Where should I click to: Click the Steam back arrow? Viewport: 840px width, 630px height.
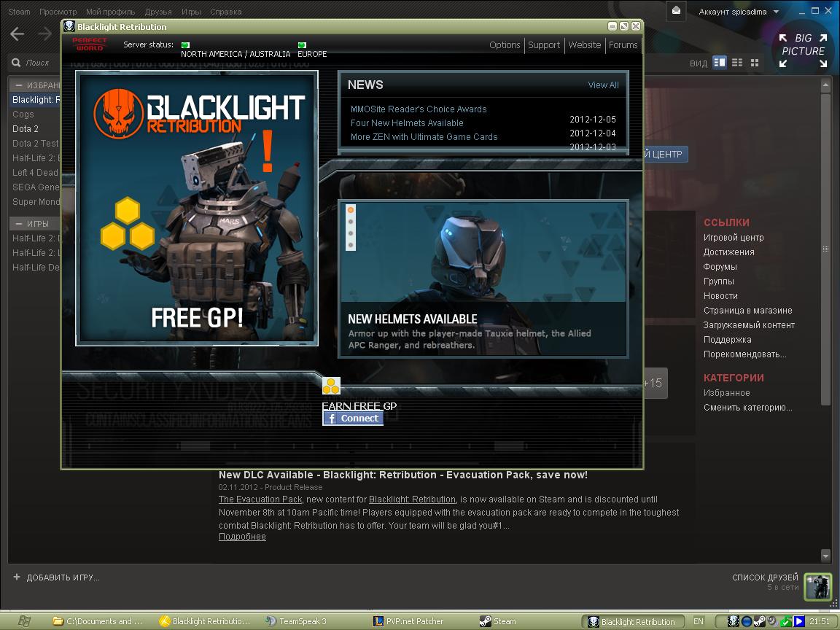[x=17, y=34]
